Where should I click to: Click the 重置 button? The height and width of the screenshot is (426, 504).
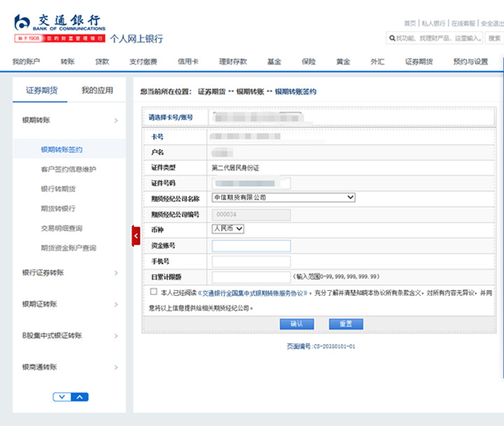coord(346,324)
